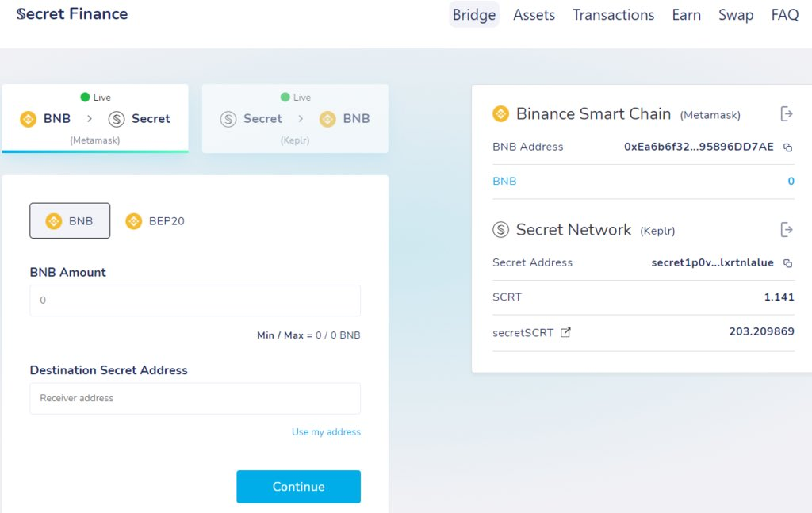Open the Swap page
The width and height of the screenshot is (812, 513).
735,15
